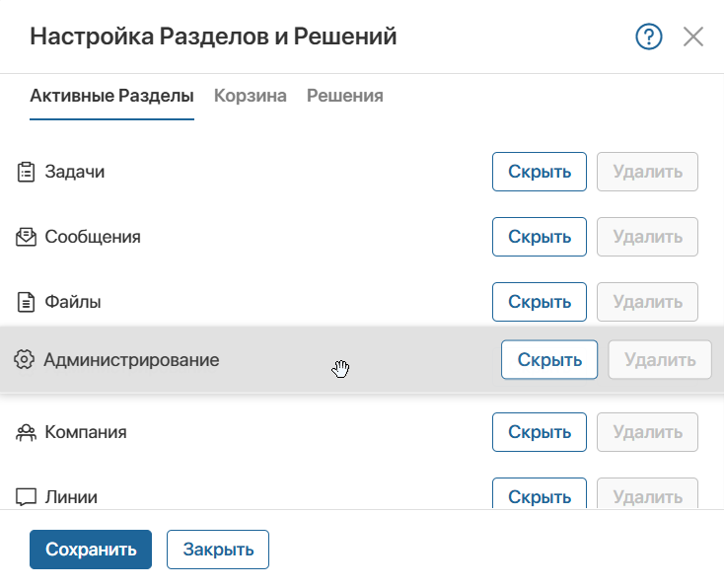
Task: Click Удалить for Компания
Action: click(647, 432)
